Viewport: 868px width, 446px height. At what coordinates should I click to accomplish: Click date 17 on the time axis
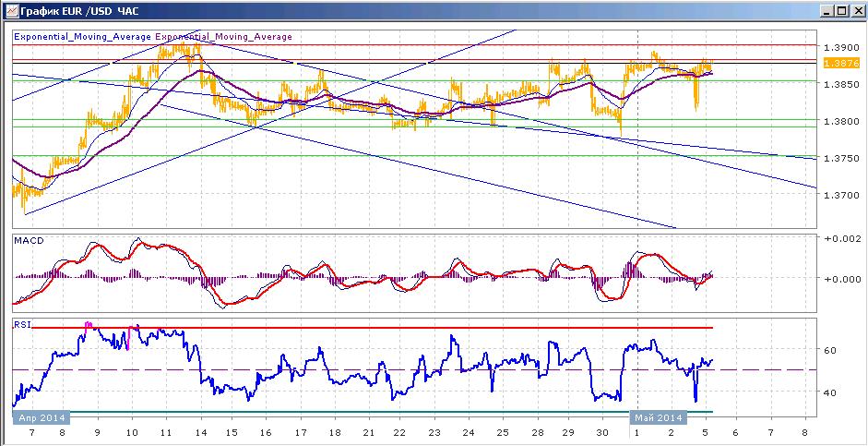pos(301,431)
